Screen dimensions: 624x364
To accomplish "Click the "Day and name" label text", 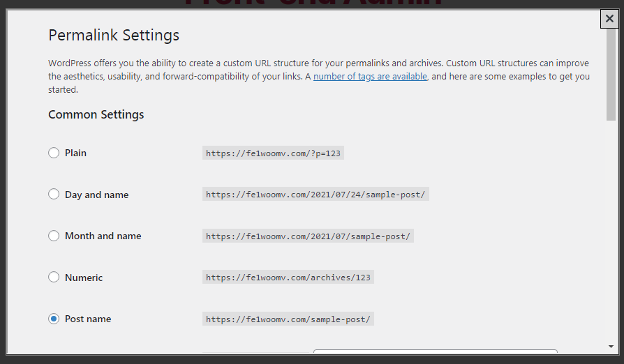I will [96, 195].
